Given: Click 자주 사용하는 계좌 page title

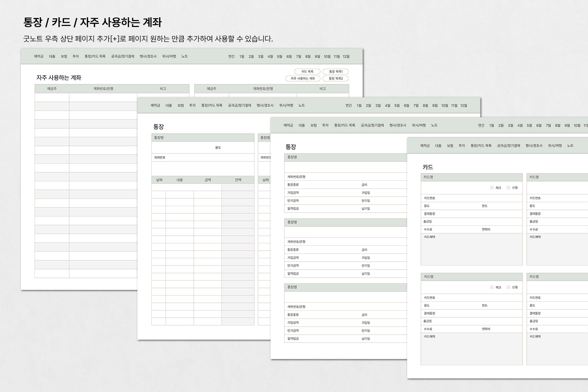Looking at the screenshot, I should click(x=59, y=78).
